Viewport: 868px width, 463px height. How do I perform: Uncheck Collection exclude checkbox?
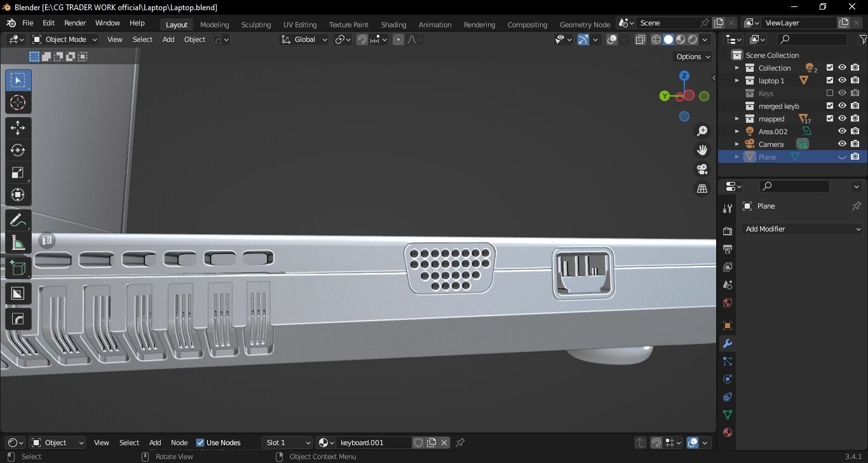pos(830,68)
